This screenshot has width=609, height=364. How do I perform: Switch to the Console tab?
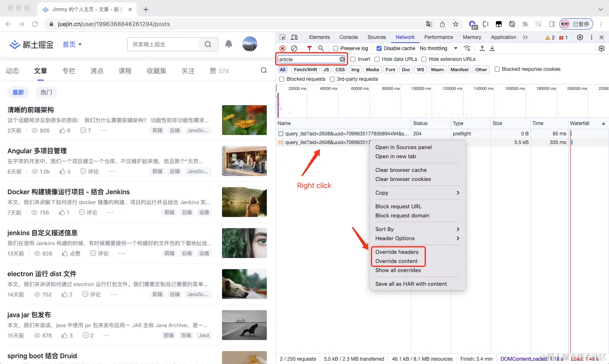coord(348,37)
